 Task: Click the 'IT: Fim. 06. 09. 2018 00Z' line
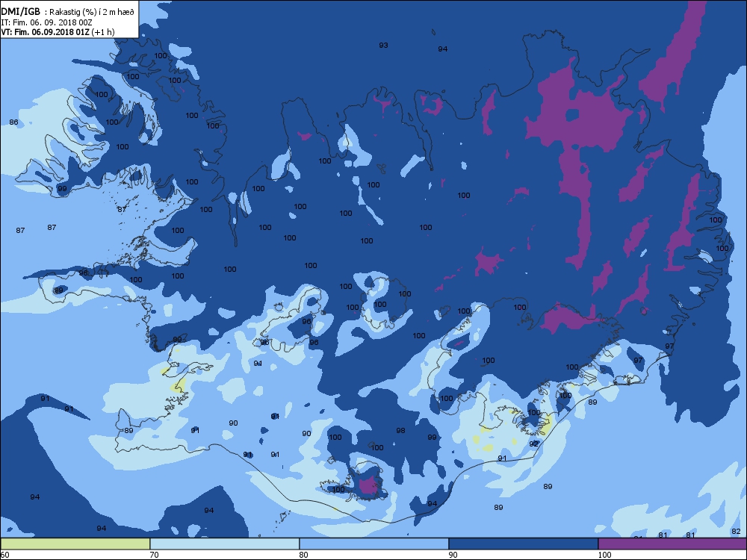coord(46,22)
